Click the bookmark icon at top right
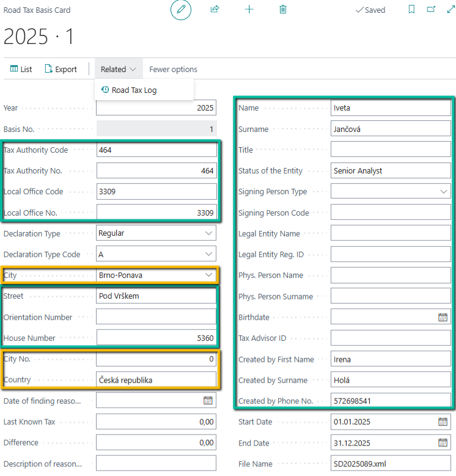This screenshot has width=456, height=476. pos(411,10)
